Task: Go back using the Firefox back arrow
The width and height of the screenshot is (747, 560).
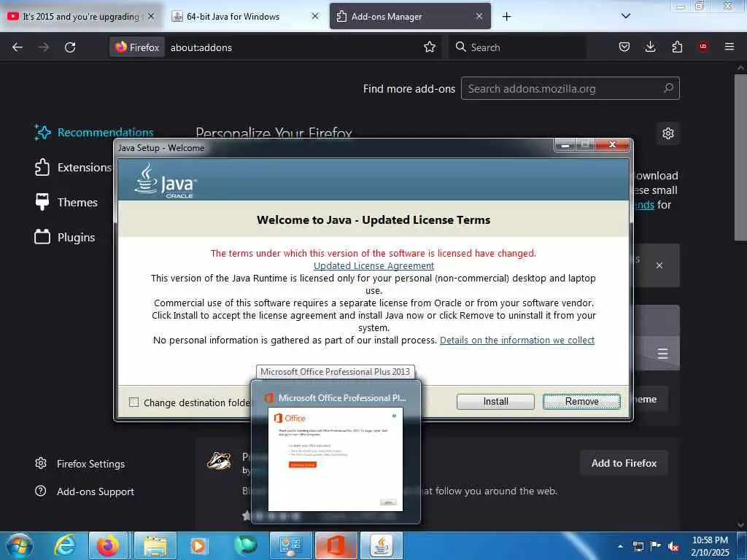Action: (18, 47)
